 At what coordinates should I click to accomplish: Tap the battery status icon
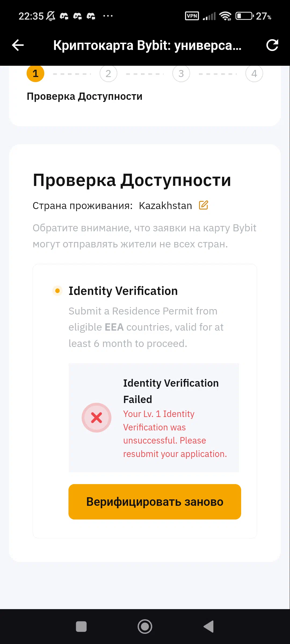point(245,16)
